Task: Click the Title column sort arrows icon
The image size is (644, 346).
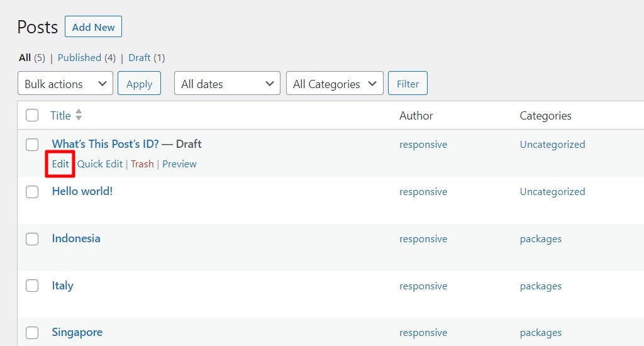Action: point(79,115)
